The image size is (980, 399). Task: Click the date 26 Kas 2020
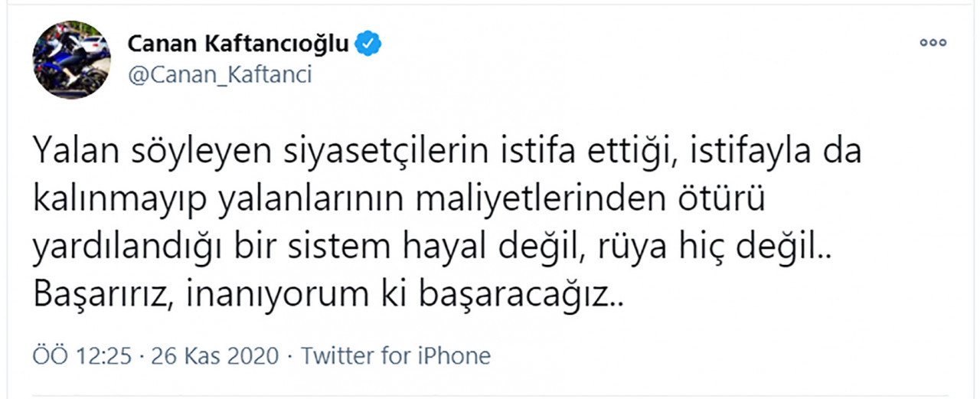[214, 356]
